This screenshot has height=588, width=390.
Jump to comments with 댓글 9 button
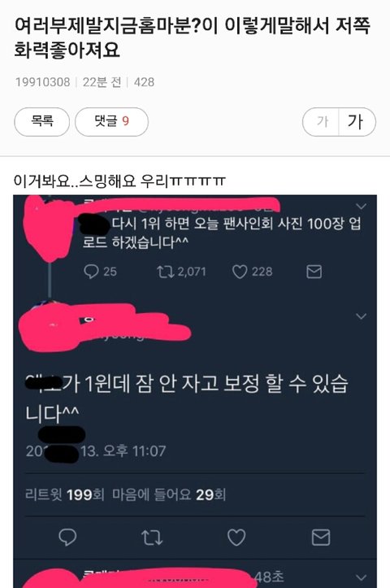click(x=111, y=121)
